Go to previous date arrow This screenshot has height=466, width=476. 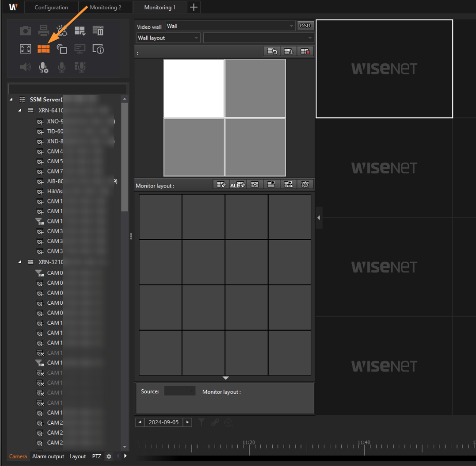coord(139,422)
